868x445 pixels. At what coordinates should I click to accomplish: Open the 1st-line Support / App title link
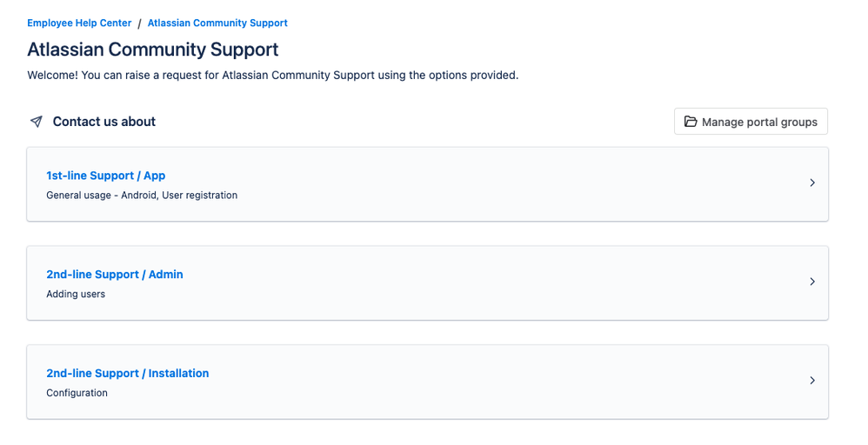point(105,176)
